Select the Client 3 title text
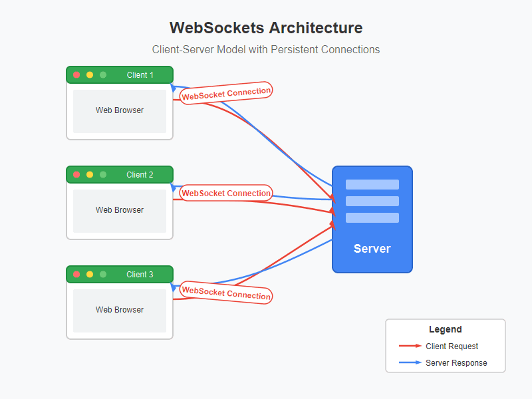This screenshot has height=399, width=532. pyautogui.click(x=140, y=275)
